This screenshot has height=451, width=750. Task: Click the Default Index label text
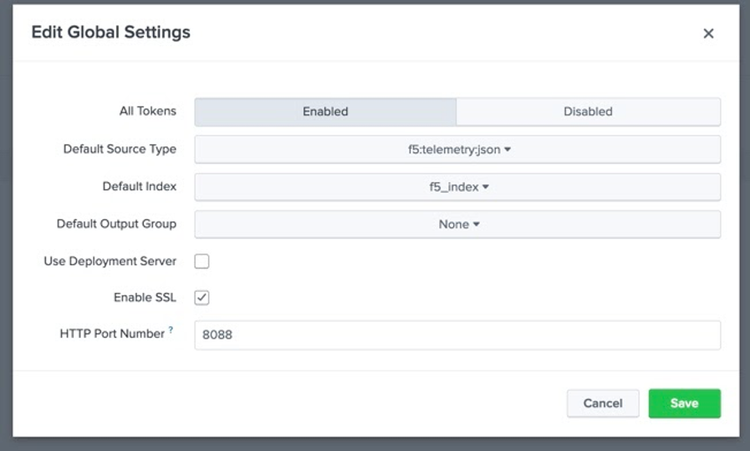click(139, 187)
